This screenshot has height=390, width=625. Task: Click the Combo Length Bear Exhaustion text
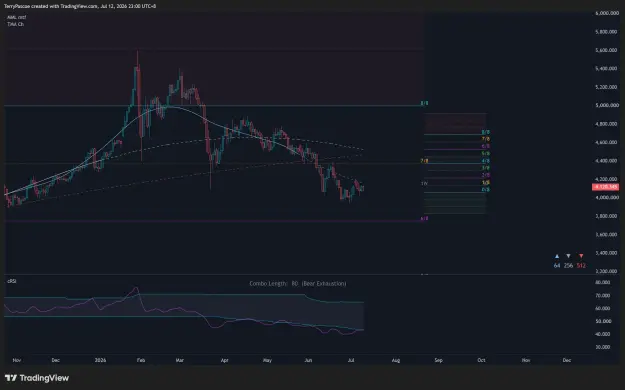(x=298, y=284)
